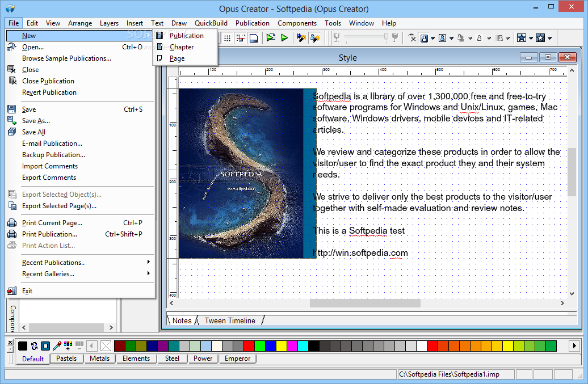The image size is (588, 384).
Task: Expand the Recent Publications submenu
Action: [x=80, y=263]
